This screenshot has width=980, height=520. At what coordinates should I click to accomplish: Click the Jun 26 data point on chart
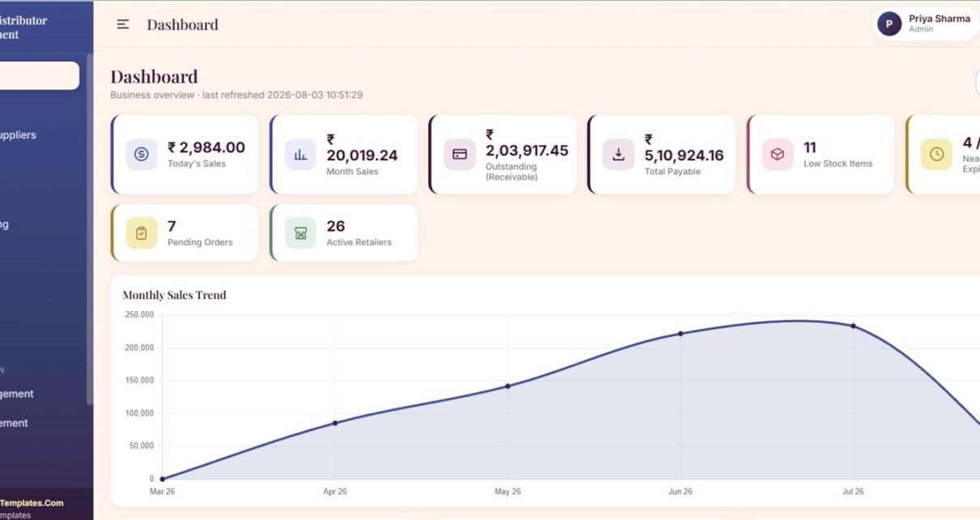tap(680, 334)
